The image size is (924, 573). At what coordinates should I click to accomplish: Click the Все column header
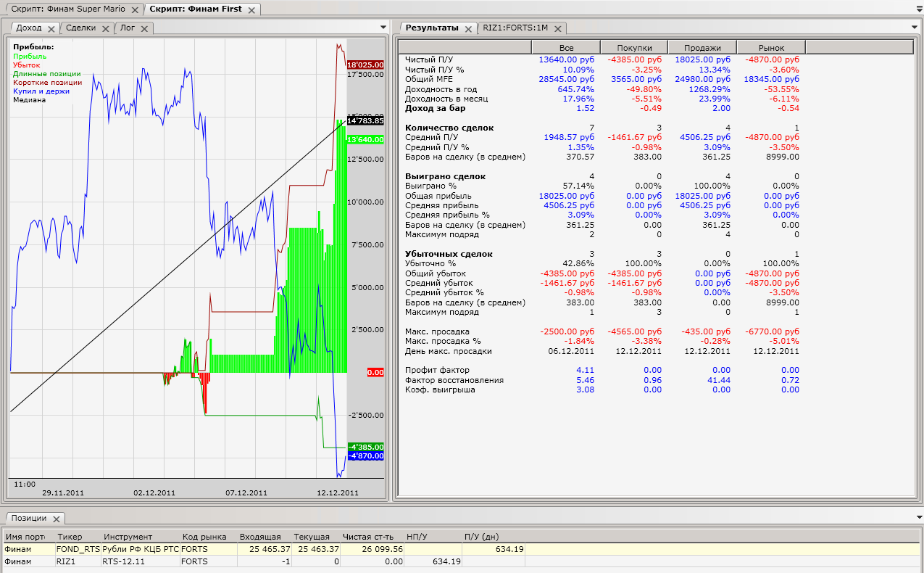click(566, 47)
